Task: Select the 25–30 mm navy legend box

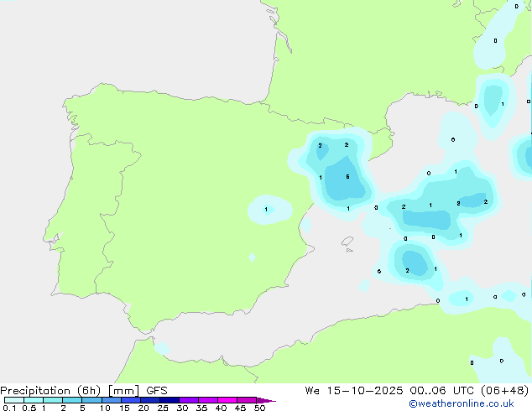Action: coord(170,400)
